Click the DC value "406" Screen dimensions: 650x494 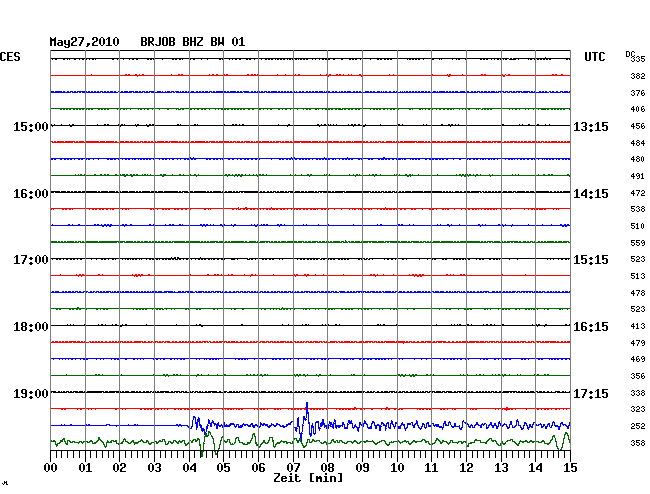tap(638, 109)
